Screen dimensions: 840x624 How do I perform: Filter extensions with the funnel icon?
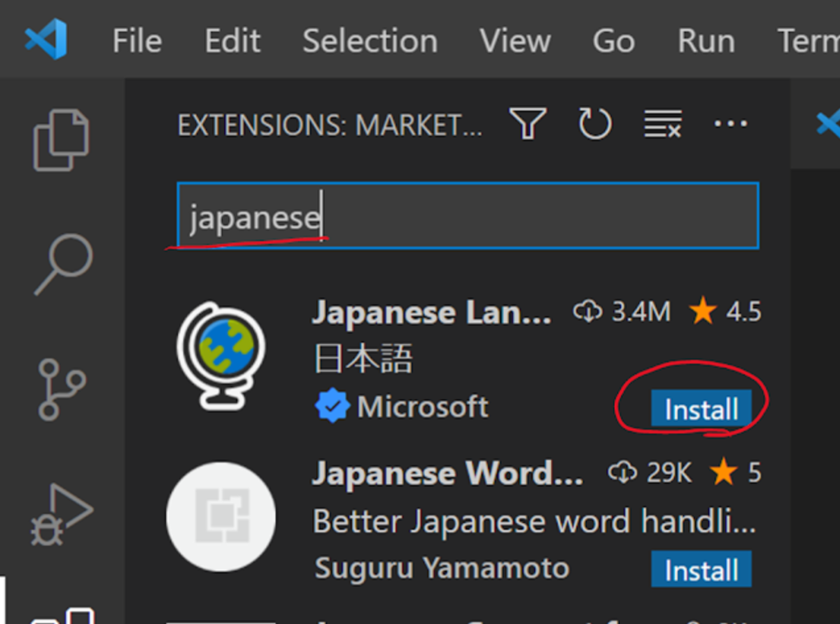(x=528, y=125)
